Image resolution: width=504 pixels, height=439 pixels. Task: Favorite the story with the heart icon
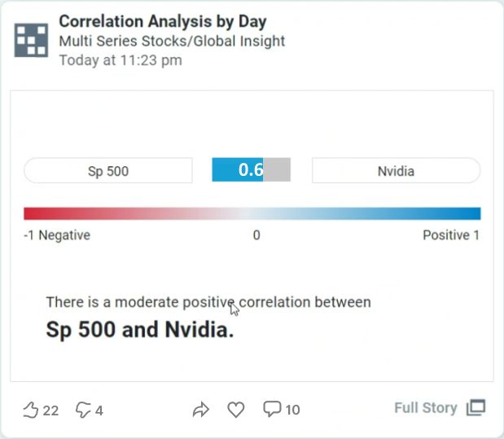point(235,410)
